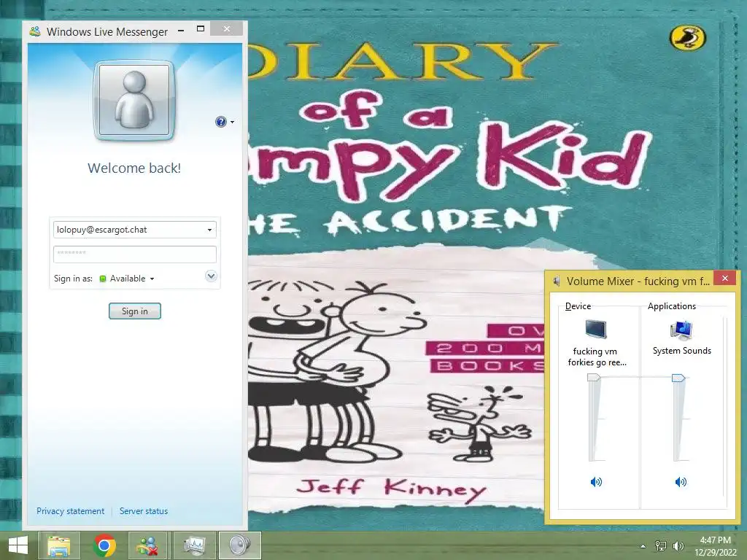Mute the device speaker in Volume Mixer

coord(596,482)
